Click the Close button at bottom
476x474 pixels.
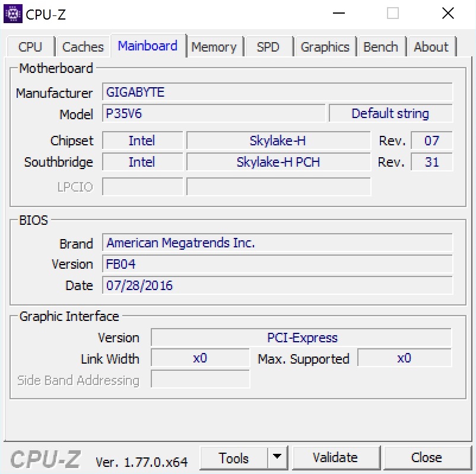point(427,457)
